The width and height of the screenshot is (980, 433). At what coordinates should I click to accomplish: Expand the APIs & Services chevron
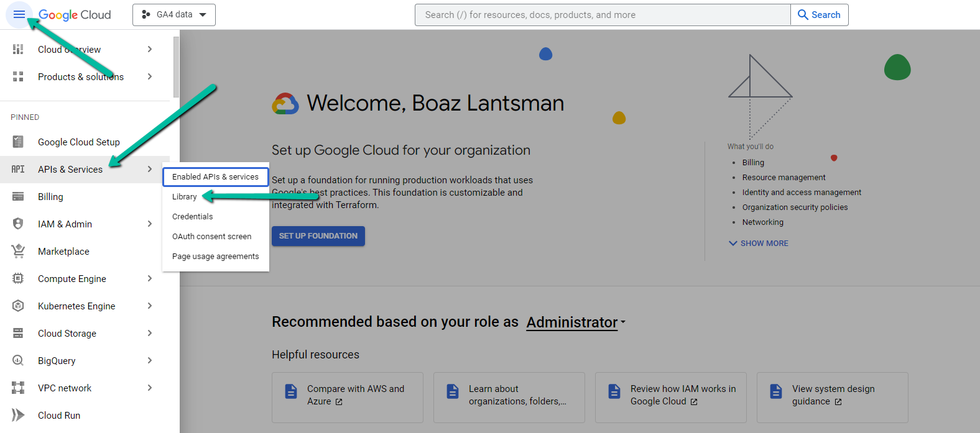pyautogui.click(x=150, y=169)
